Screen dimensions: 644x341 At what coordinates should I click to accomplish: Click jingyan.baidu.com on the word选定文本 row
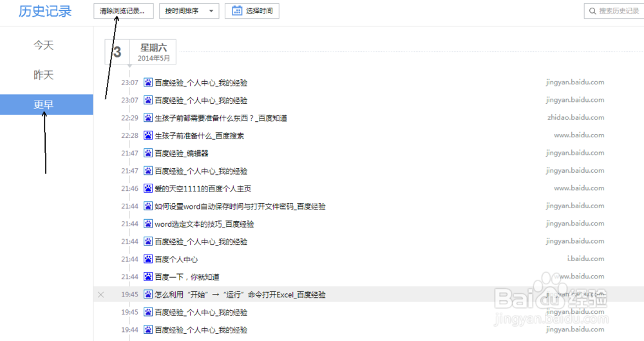click(x=575, y=224)
